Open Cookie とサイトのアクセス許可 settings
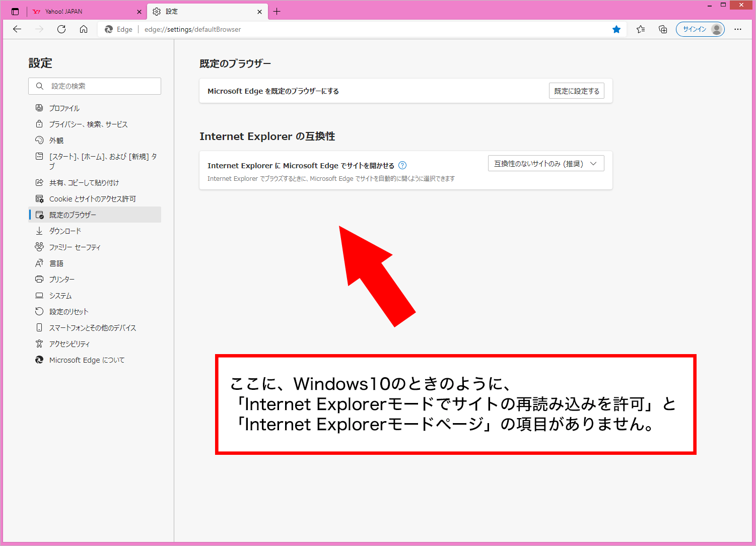 pyautogui.click(x=95, y=199)
